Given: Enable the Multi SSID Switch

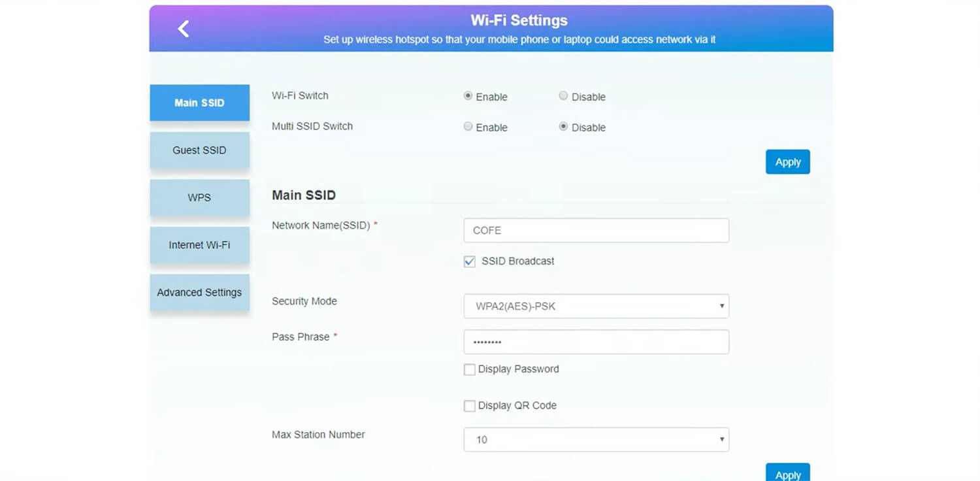Looking at the screenshot, I should click(x=468, y=127).
